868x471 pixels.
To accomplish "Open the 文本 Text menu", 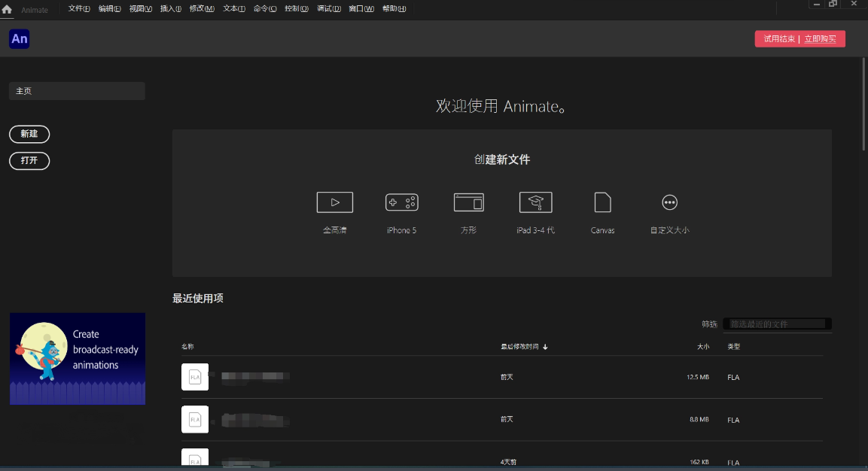I will point(234,9).
